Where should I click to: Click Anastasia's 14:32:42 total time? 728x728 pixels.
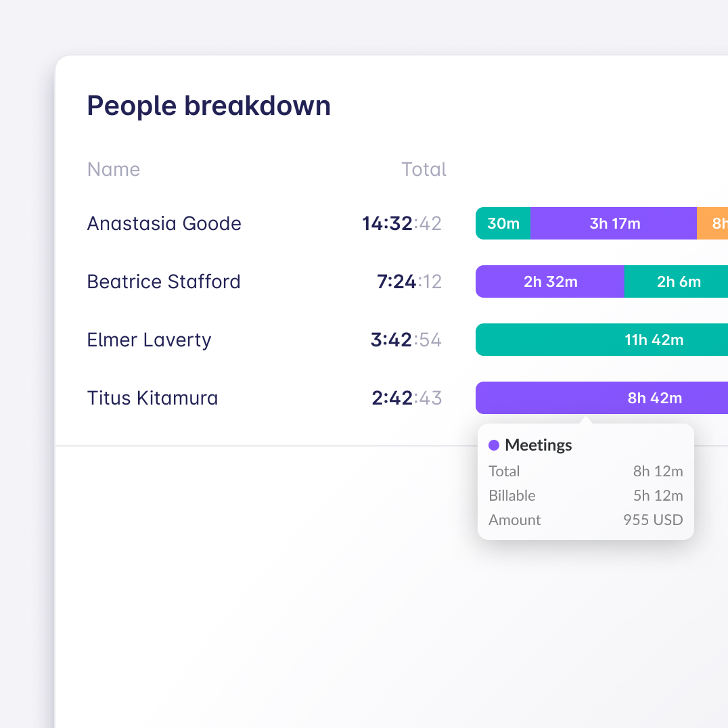coord(402,223)
